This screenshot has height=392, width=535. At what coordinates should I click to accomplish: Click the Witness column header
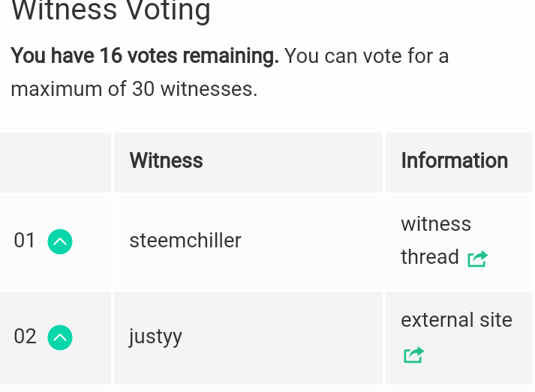166,161
